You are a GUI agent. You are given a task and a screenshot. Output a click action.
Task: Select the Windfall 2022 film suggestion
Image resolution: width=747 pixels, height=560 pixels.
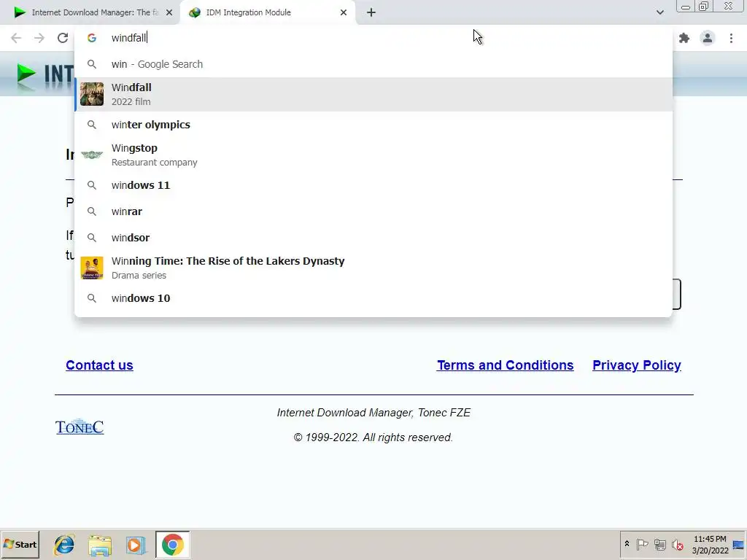(x=373, y=94)
